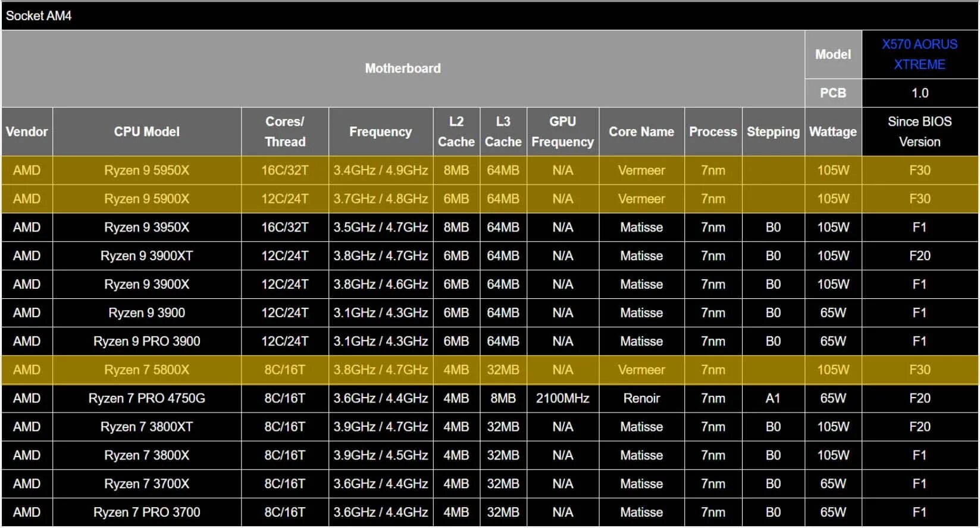Click F1 BIOS cell in Ryzen 9 3950X row
980x528 pixels.
click(x=920, y=227)
